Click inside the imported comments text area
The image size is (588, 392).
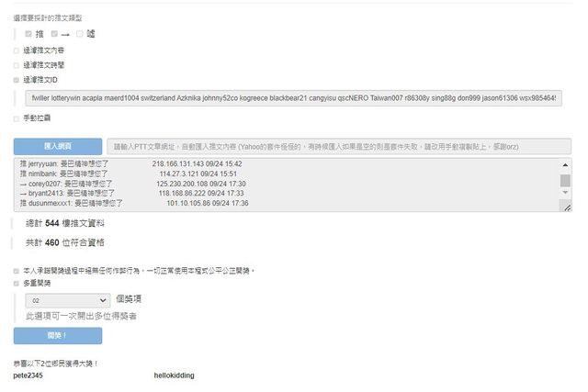(x=276, y=185)
